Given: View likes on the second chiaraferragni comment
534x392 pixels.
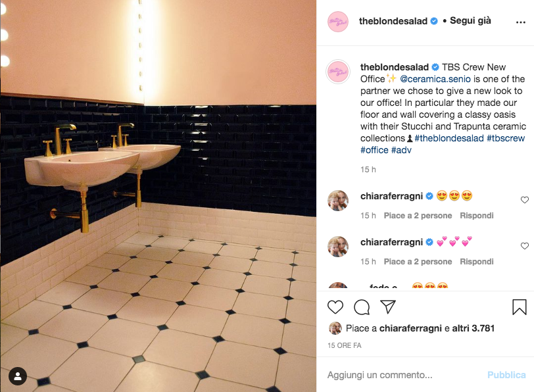Looking at the screenshot, I should coord(418,262).
